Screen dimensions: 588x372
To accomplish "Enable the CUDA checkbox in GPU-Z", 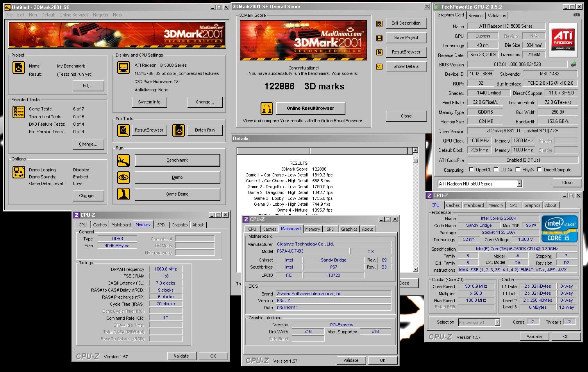I will point(496,170).
